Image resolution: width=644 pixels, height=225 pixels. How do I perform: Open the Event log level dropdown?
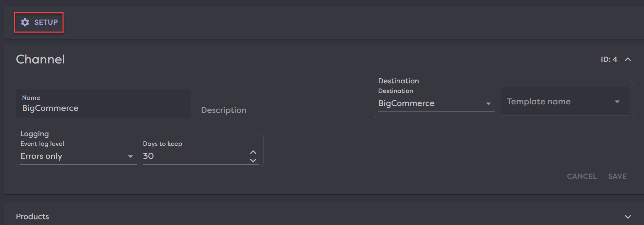point(72,156)
